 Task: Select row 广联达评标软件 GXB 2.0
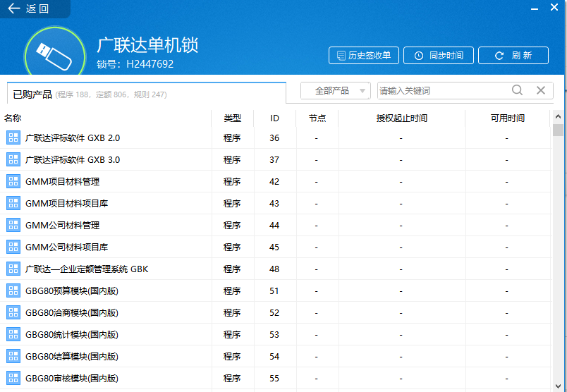point(276,137)
